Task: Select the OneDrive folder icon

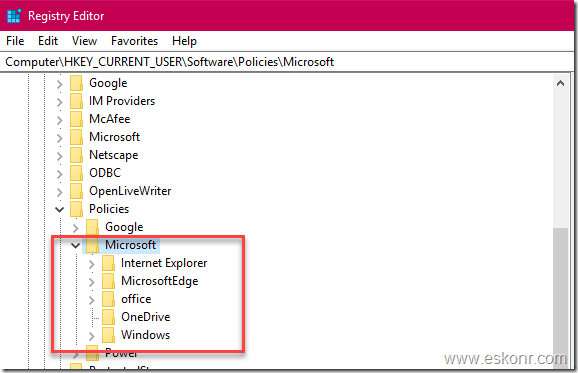Action: (108, 317)
